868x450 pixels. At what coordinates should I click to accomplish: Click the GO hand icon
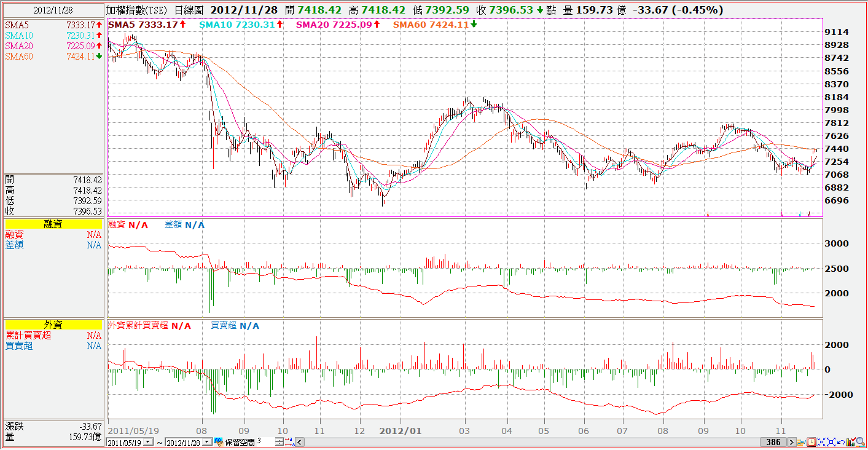(x=219, y=441)
